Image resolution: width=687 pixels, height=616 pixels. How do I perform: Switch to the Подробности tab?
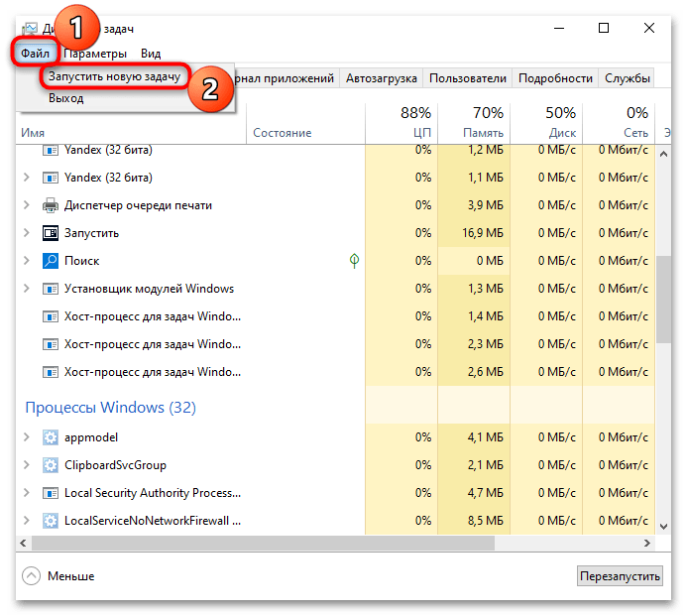(x=555, y=78)
